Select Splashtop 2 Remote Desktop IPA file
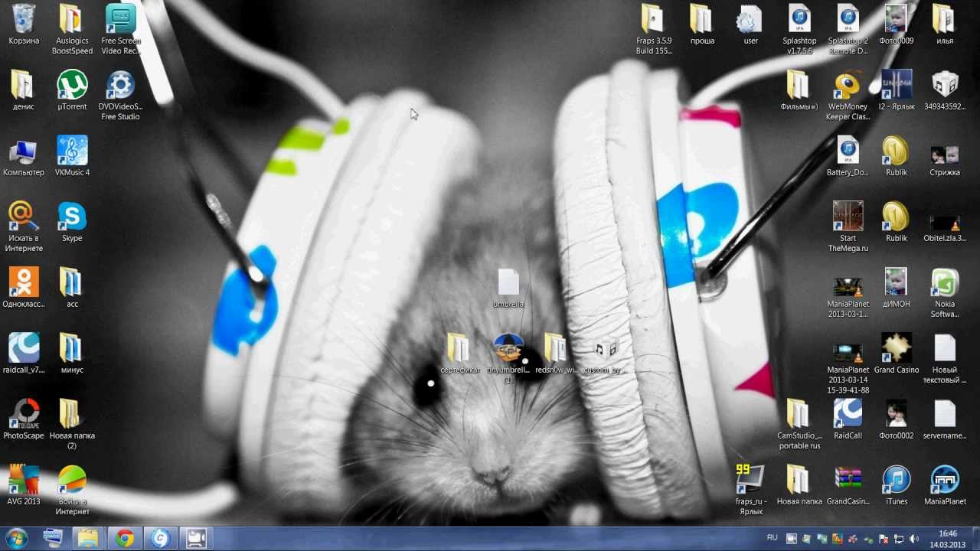The width and height of the screenshot is (980, 551). (x=848, y=29)
